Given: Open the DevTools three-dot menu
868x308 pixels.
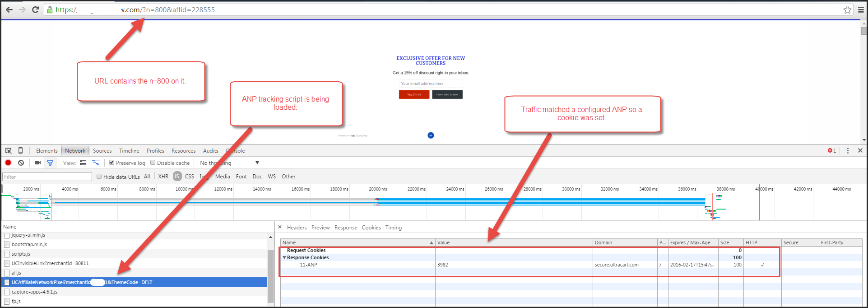Looking at the screenshot, I should [848, 150].
